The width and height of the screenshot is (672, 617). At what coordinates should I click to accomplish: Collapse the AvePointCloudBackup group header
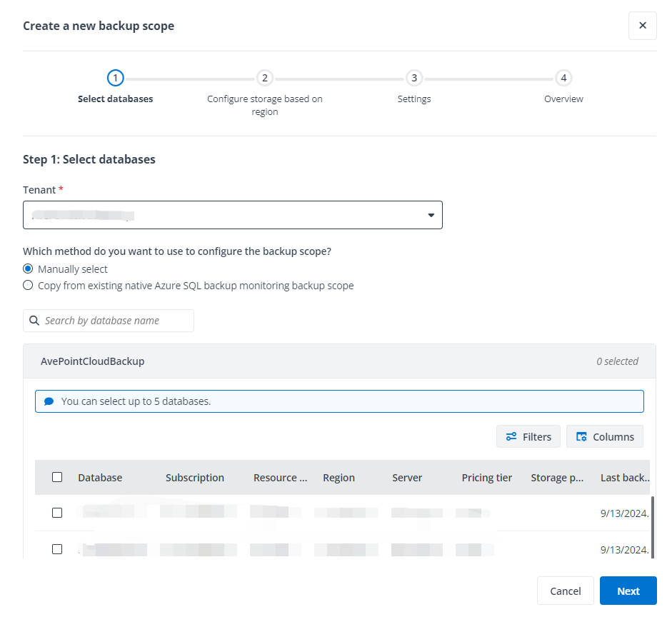tap(92, 361)
